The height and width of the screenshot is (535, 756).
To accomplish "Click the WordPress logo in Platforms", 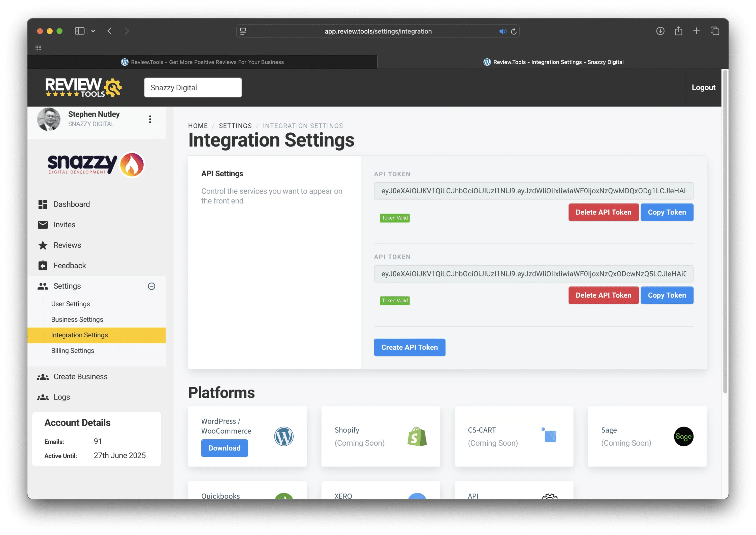I will (x=283, y=437).
